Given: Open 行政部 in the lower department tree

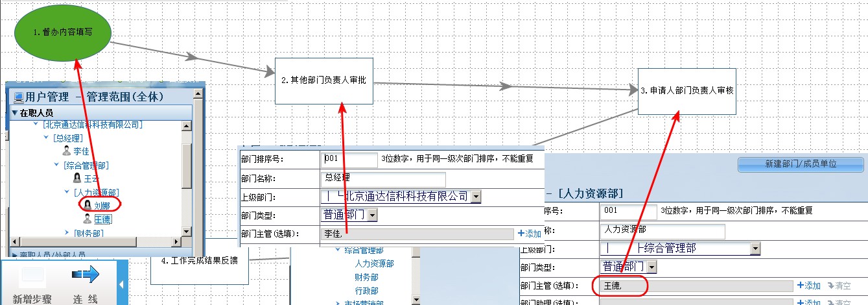Looking at the screenshot, I should pyautogui.click(x=366, y=291).
